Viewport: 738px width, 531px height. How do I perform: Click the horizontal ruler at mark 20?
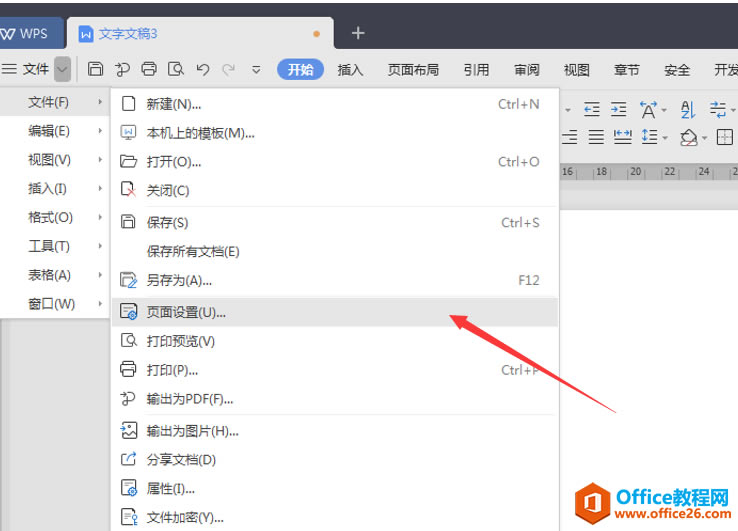pos(635,172)
